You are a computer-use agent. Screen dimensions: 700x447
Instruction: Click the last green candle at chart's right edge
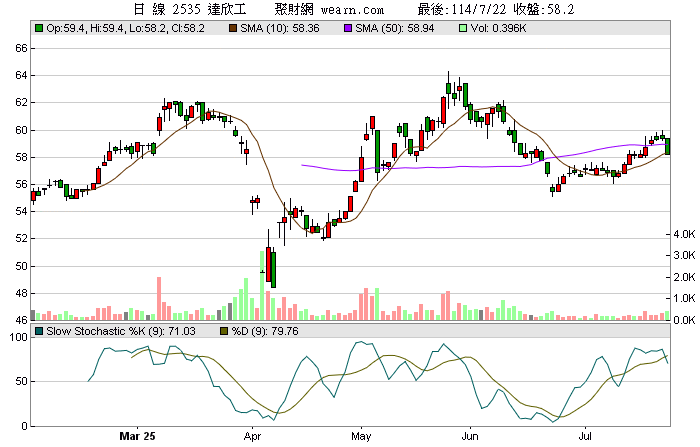click(667, 146)
